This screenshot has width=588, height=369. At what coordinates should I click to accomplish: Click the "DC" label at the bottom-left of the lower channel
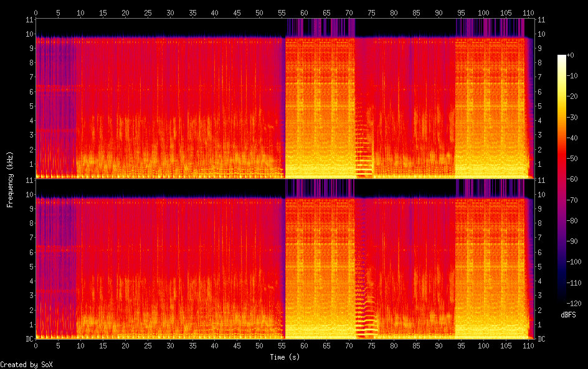(28, 339)
